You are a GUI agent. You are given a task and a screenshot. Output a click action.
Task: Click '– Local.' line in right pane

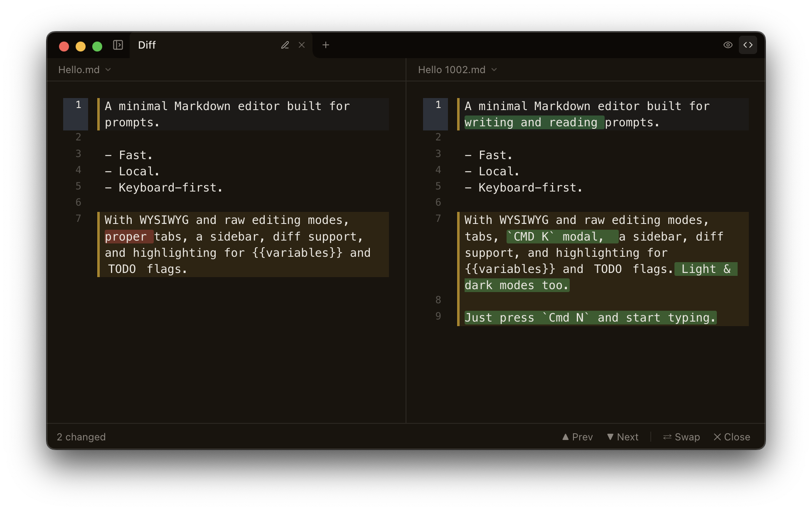[x=492, y=172]
